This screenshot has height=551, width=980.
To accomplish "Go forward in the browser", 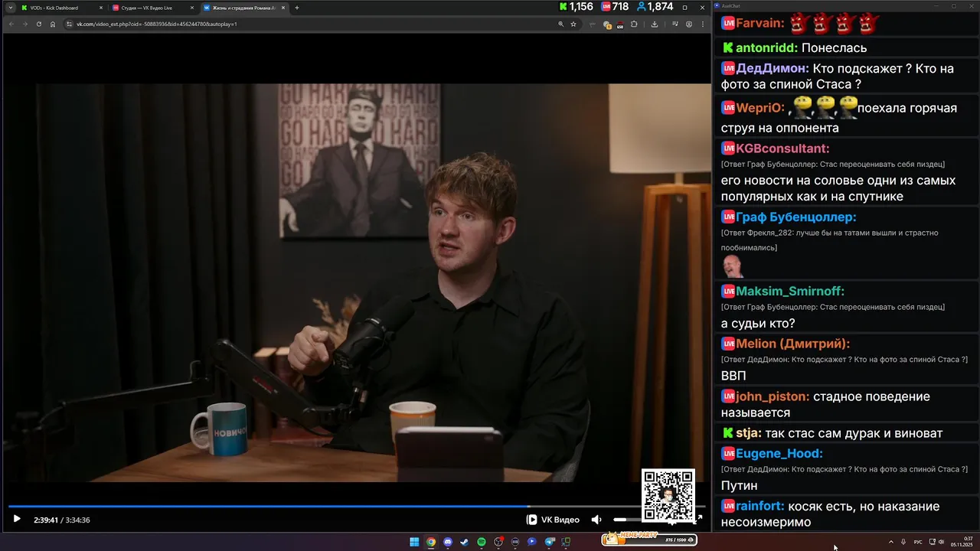I will pyautogui.click(x=24, y=24).
